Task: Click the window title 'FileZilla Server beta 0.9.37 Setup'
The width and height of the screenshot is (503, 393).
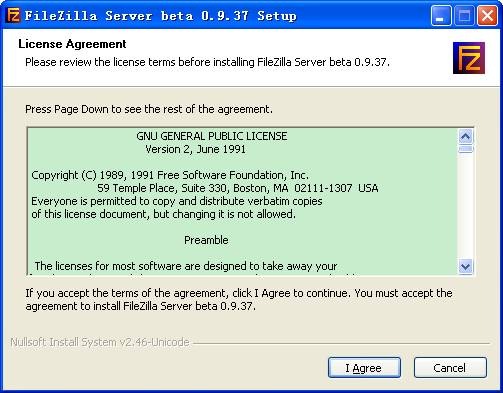Action: (x=161, y=16)
